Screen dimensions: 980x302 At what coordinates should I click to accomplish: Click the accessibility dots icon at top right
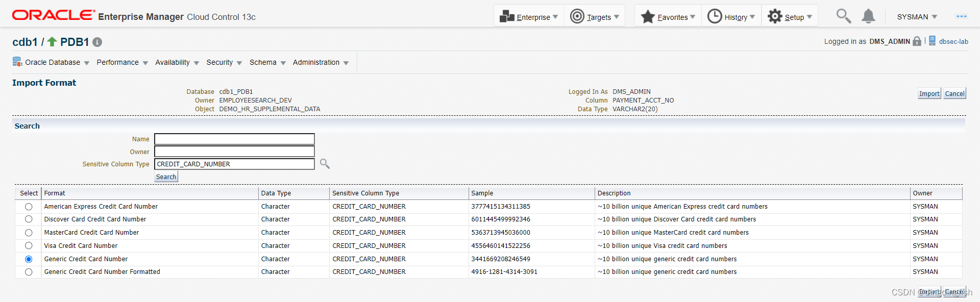tap(962, 16)
